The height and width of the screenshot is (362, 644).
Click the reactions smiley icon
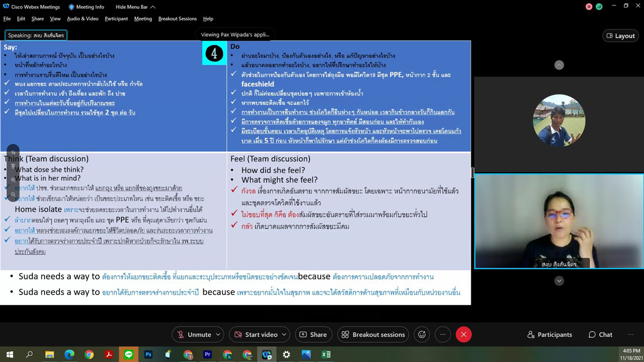pos(422,335)
